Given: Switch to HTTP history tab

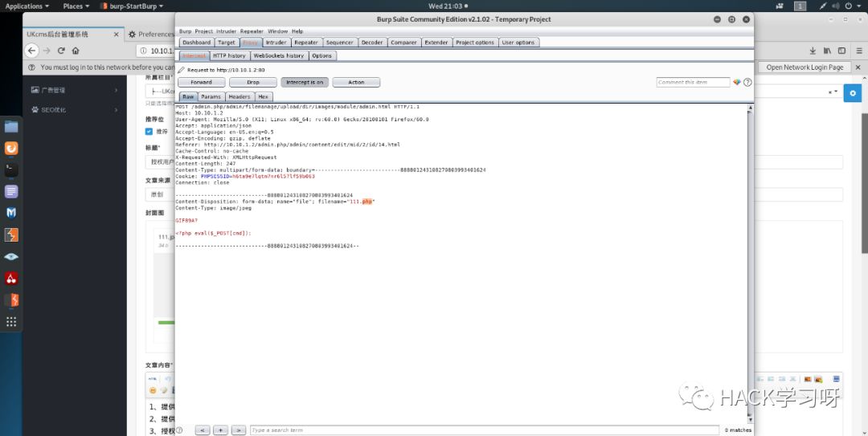Looking at the screenshot, I should 229,56.
